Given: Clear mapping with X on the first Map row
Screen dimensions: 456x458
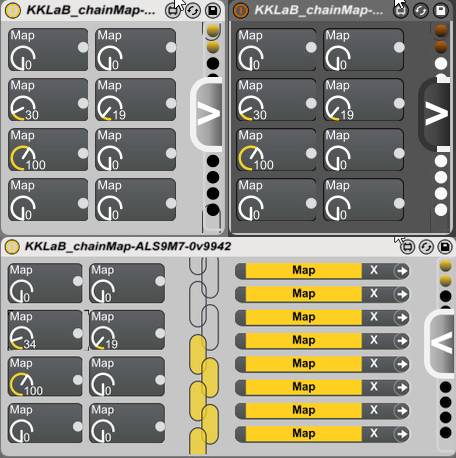Looking at the screenshot, I should (374, 270).
